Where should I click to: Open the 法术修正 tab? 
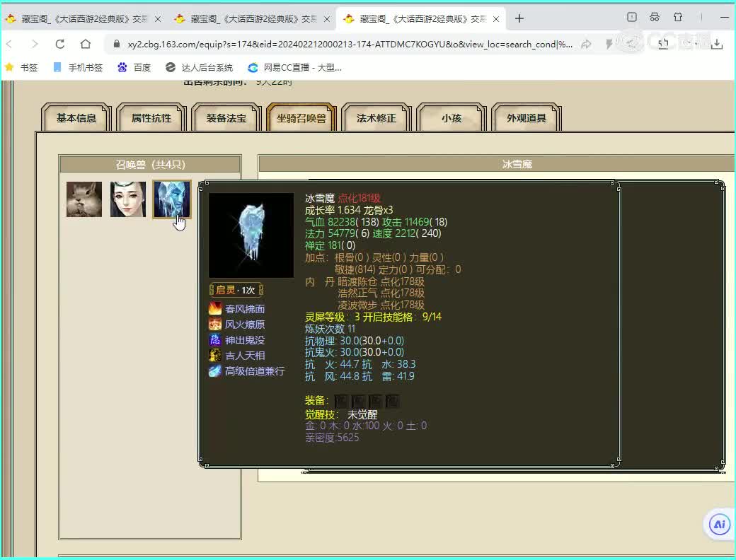point(376,117)
